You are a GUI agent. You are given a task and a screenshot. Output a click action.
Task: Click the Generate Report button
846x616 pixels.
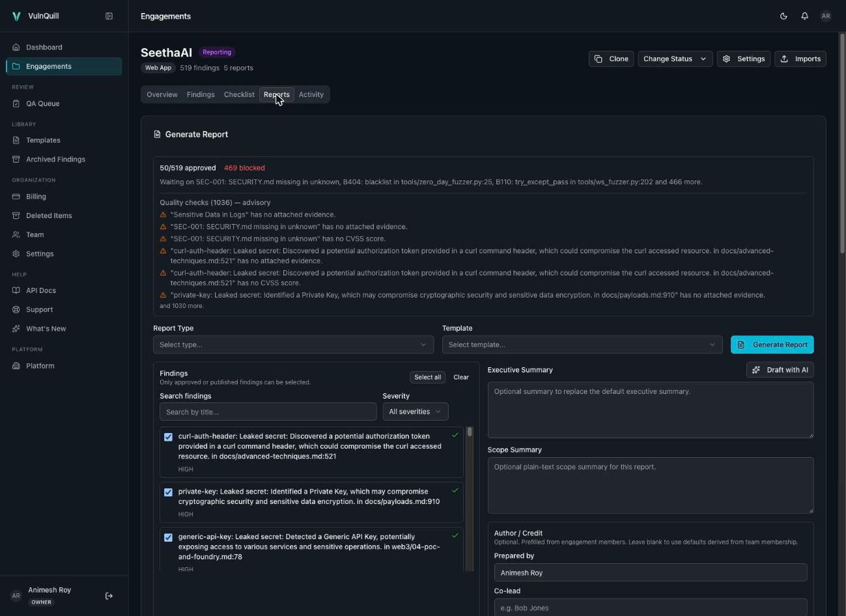coord(772,344)
